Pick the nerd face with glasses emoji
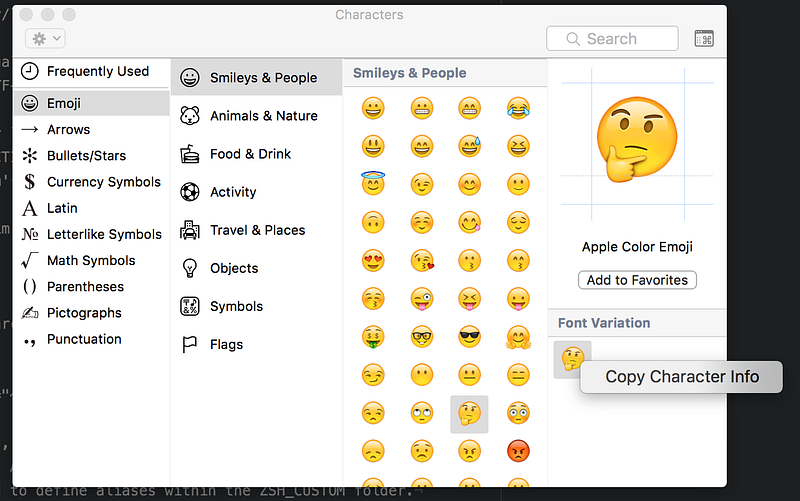 [421, 337]
